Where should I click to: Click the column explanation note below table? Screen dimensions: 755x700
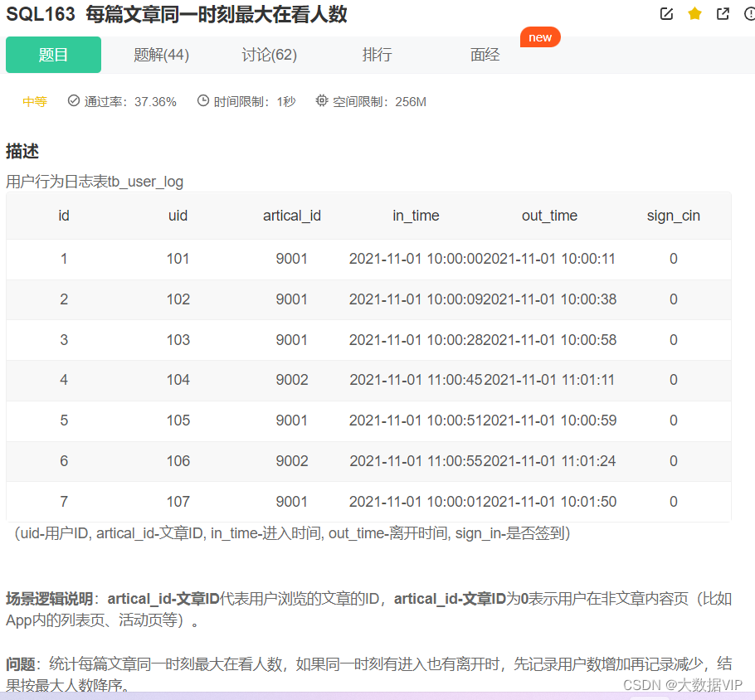point(292,533)
